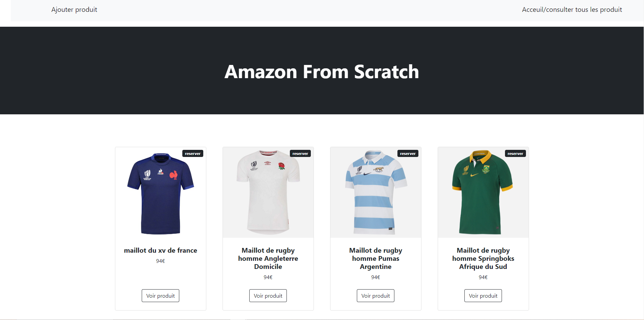The height and width of the screenshot is (320, 644).
Task: View product for Pumas Argentine jersey
Action: click(x=375, y=296)
